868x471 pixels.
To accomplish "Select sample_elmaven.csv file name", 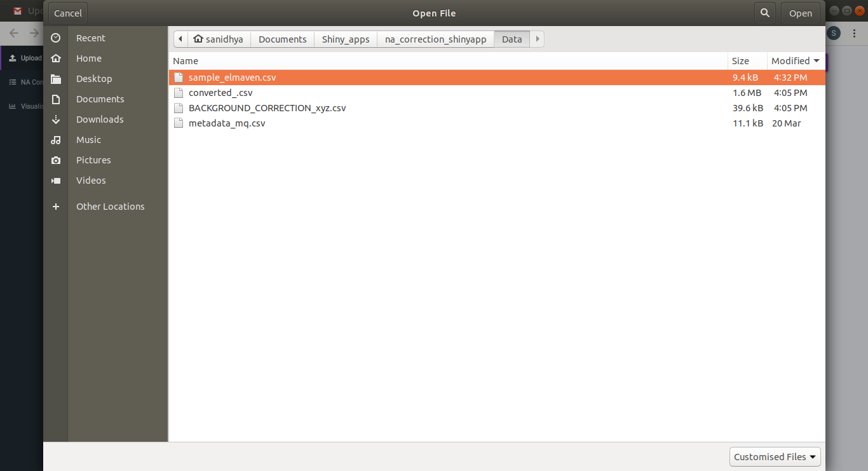I will [233, 78].
